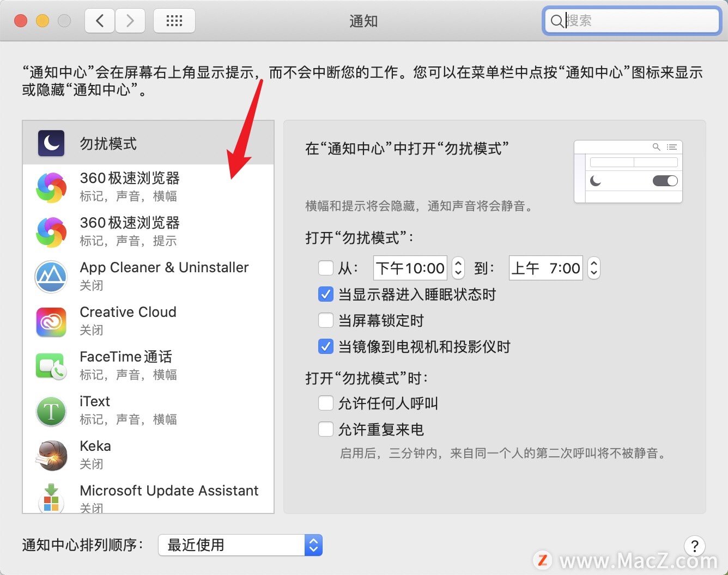
Task: Go back with the back arrow button
Action: pyautogui.click(x=100, y=21)
